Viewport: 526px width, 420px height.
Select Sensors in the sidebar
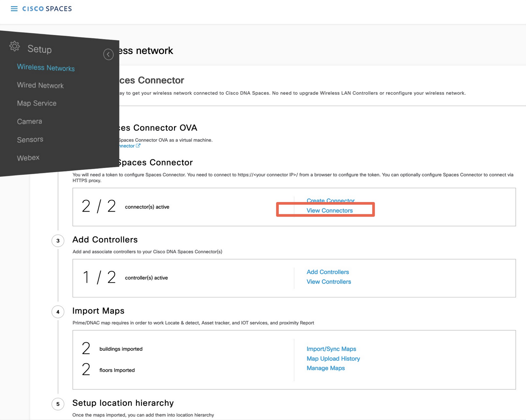coord(30,140)
